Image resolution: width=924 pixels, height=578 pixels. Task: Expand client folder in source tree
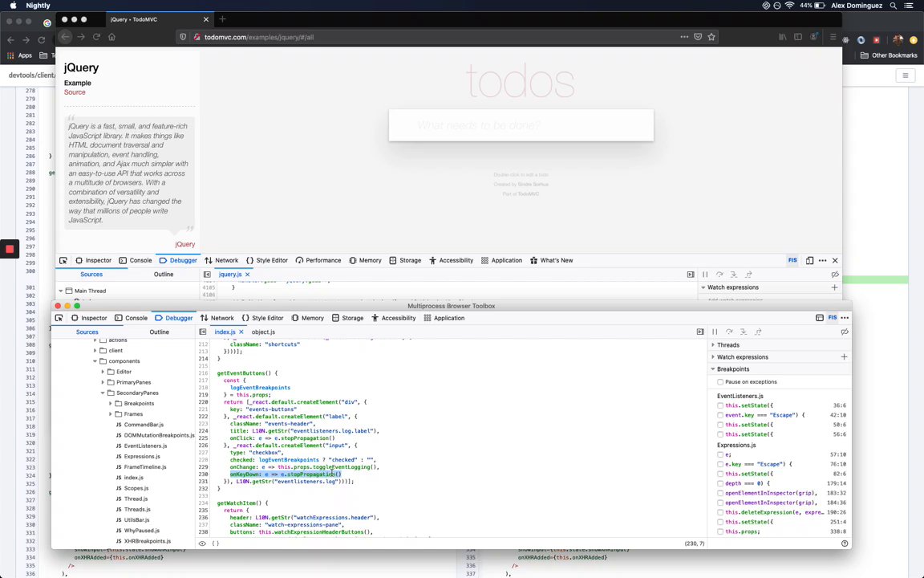(x=95, y=350)
